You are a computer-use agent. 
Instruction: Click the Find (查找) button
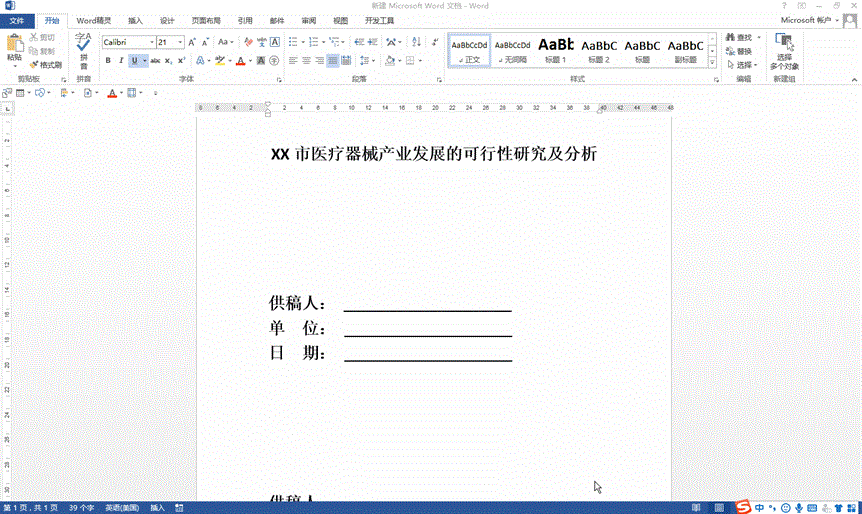click(x=740, y=38)
